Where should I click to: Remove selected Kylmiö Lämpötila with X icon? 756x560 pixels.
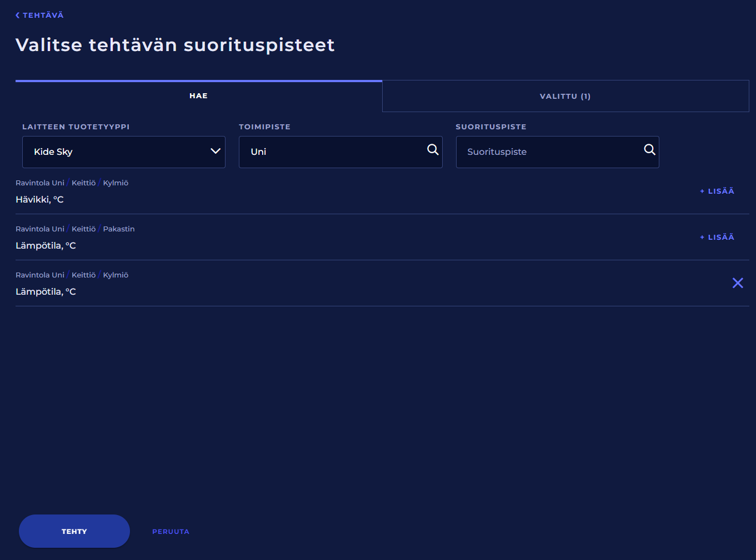(737, 283)
